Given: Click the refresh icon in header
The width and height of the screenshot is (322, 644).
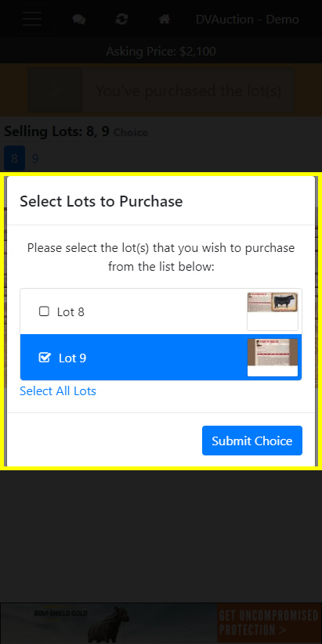Looking at the screenshot, I should click(121, 20).
